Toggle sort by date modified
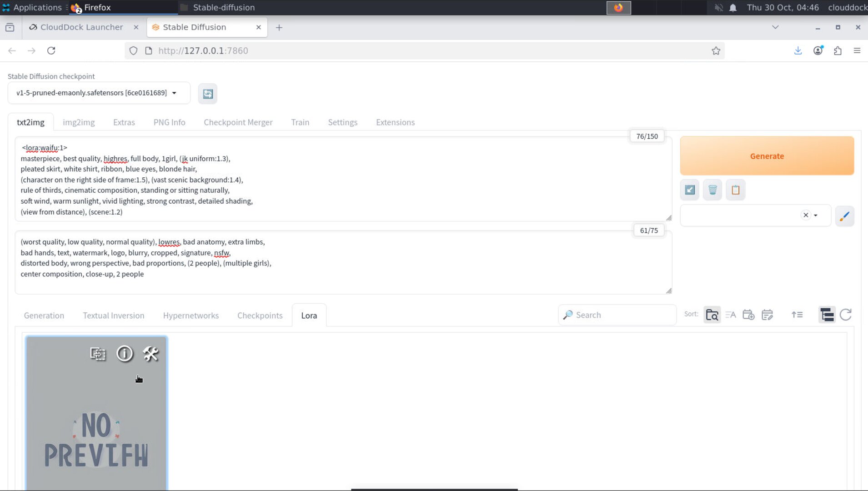The height and width of the screenshot is (491, 868). pos(767,315)
